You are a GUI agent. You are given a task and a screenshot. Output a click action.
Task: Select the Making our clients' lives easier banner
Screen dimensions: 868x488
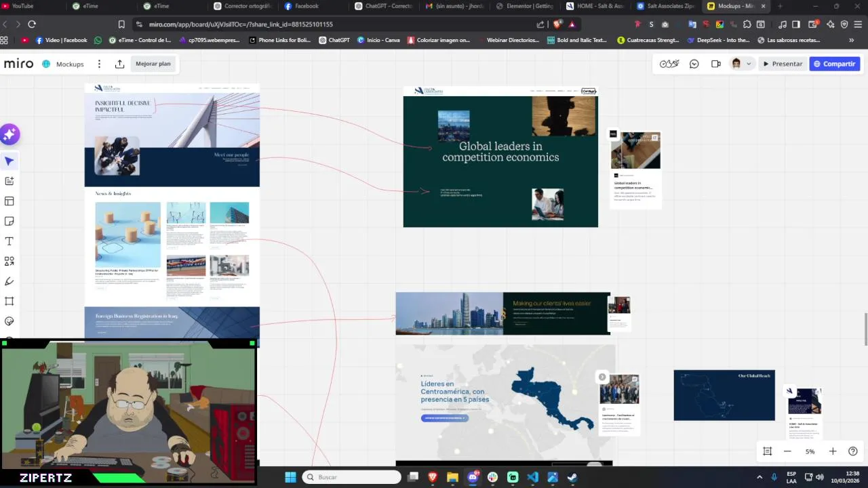click(x=502, y=313)
